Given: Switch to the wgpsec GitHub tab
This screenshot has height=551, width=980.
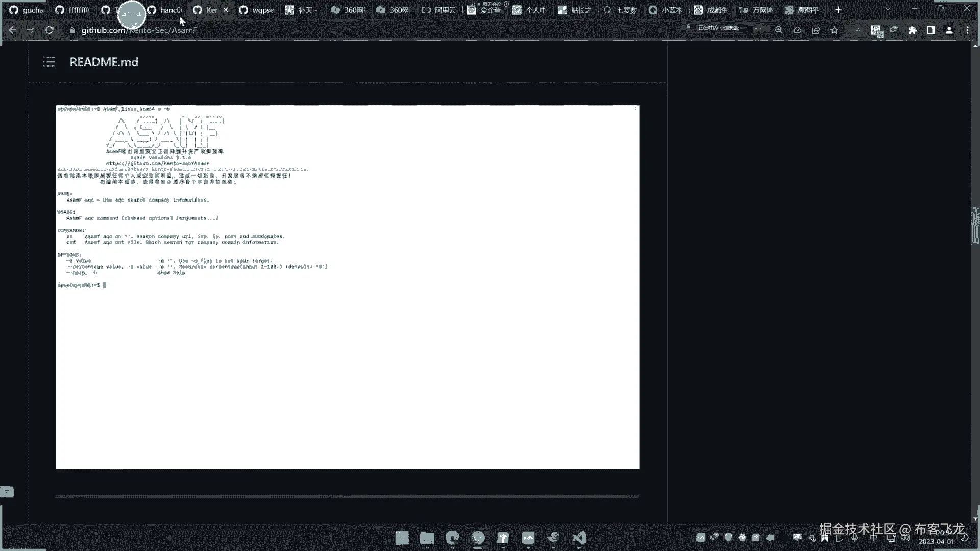Looking at the screenshot, I should coord(257,10).
